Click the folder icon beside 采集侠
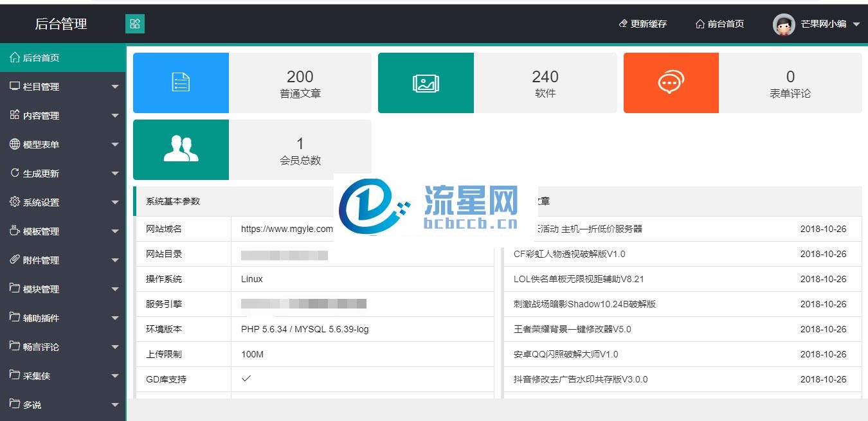The image size is (868, 421). (x=15, y=375)
